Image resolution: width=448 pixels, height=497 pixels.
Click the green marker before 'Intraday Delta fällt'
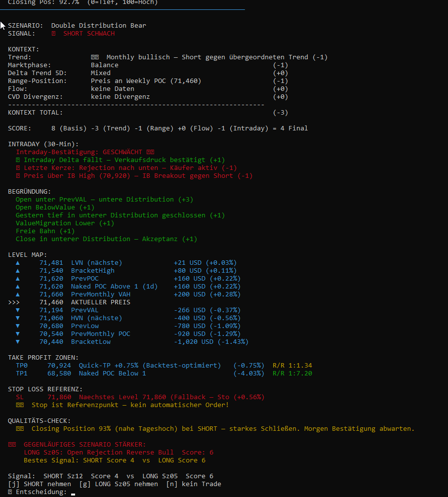18,160
